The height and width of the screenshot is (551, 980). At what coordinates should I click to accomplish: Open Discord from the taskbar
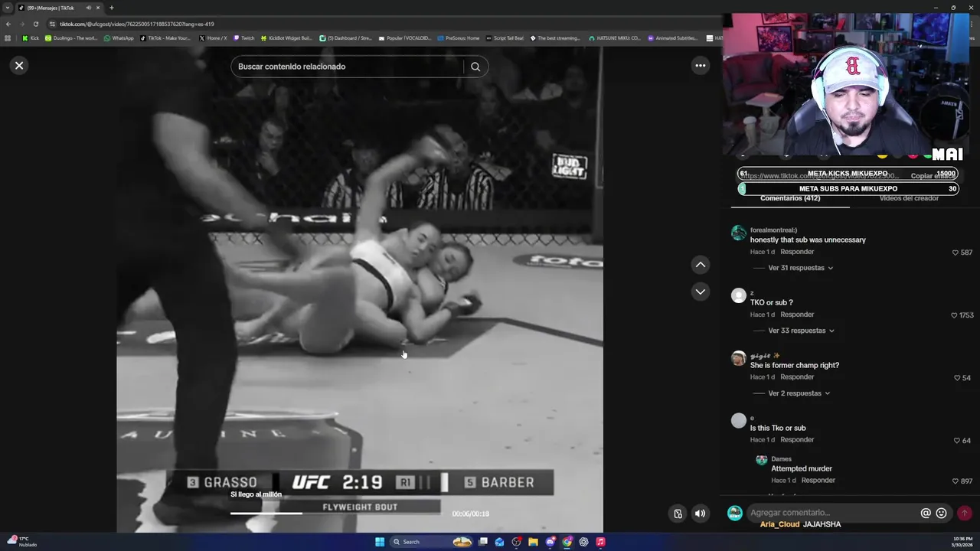(550, 542)
